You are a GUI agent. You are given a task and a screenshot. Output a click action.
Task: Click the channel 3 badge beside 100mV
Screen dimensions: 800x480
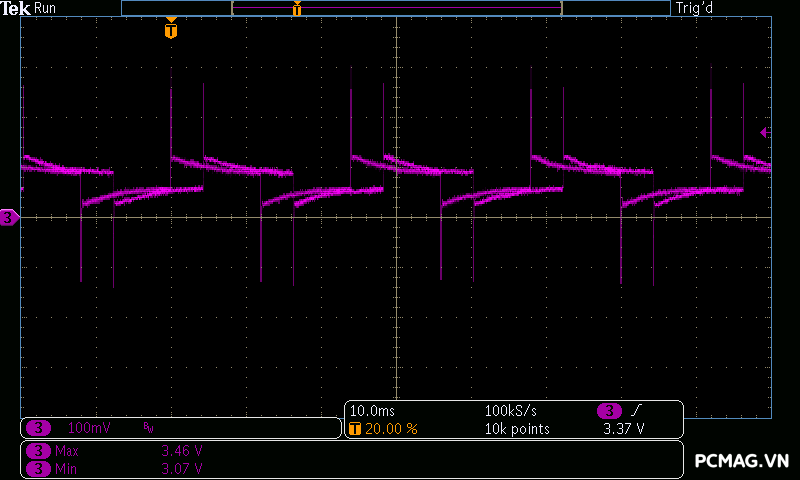point(37,428)
